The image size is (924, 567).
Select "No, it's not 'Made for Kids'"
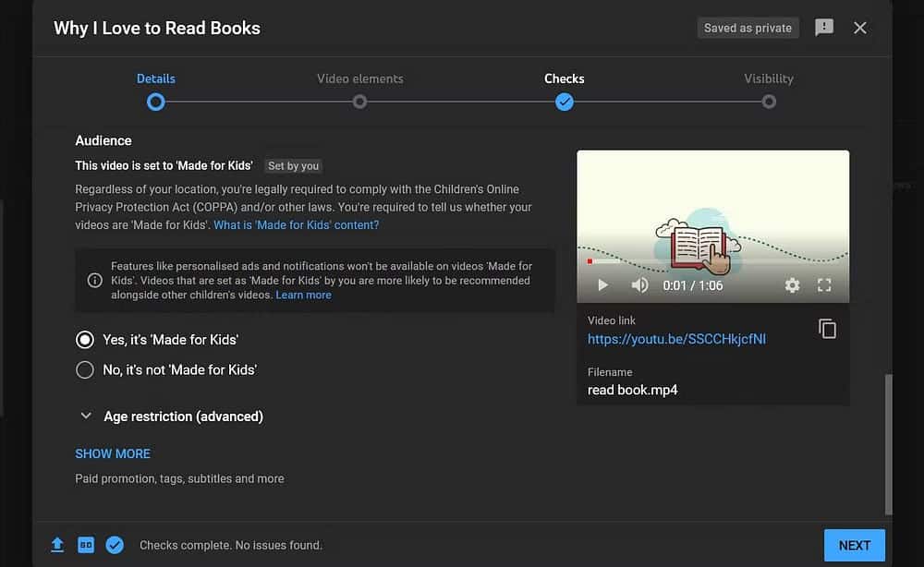pyautogui.click(x=85, y=369)
